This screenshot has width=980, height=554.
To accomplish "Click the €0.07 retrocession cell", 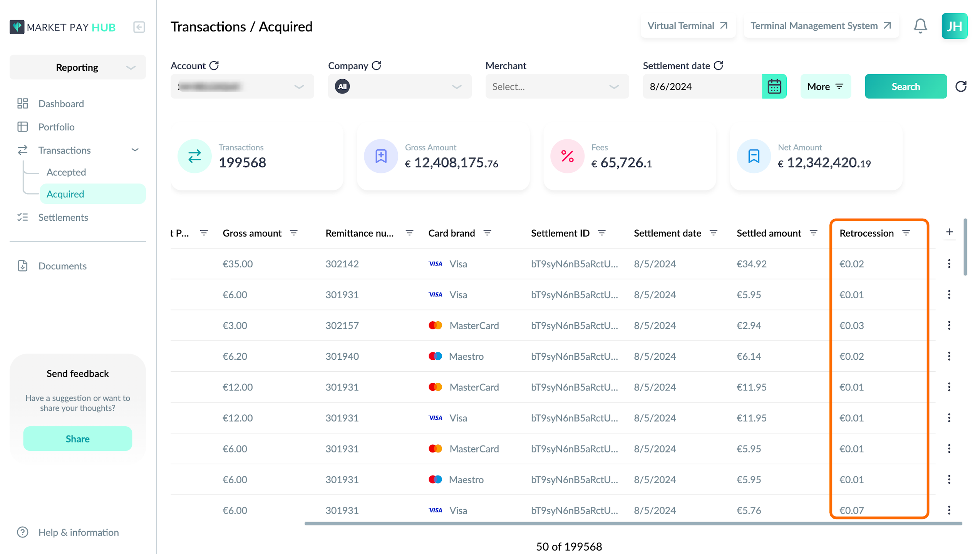I will coord(851,510).
